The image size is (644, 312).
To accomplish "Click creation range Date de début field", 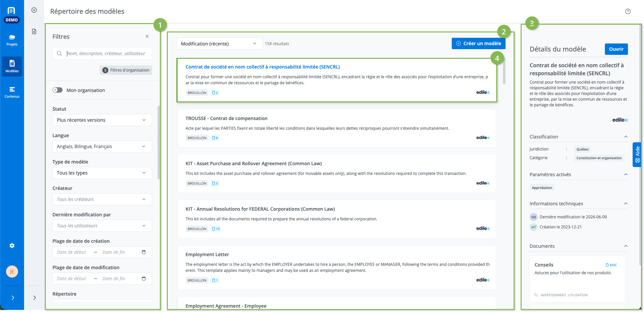I will (72, 252).
